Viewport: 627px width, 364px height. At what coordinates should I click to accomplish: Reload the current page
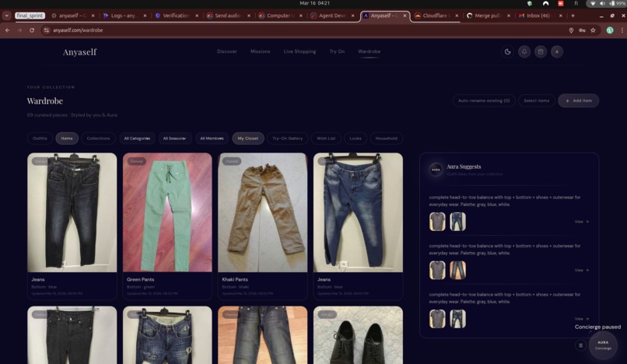coord(32,30)
